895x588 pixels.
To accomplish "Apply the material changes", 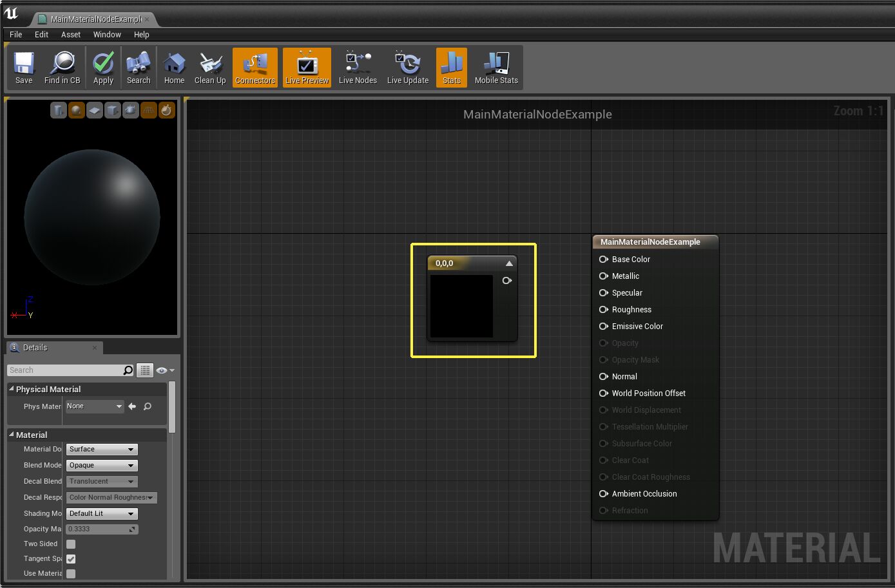I will point(102,67).
